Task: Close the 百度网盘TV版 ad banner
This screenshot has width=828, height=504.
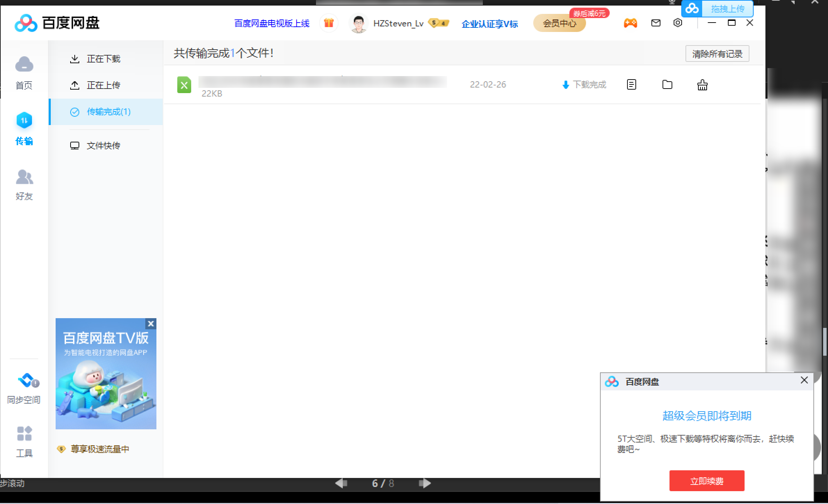Action: click(151, 324)
